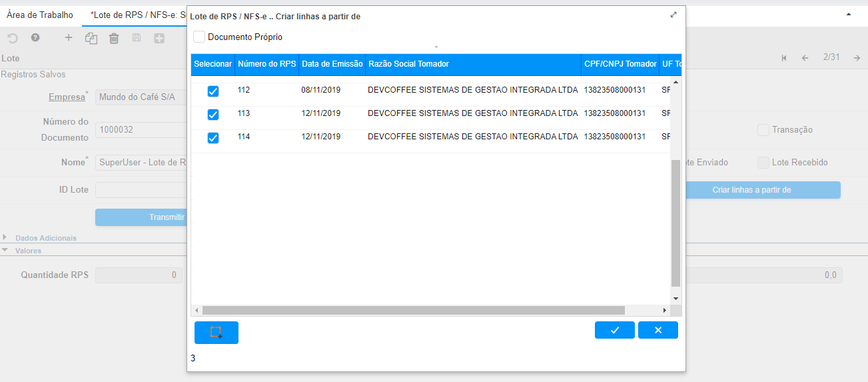Sort by the Número do RPS column header
This screenshot has height=382, width=868.
click(267, 64)
